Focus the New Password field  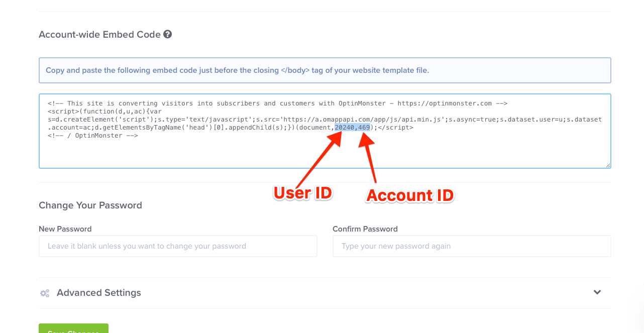point(178,246)
